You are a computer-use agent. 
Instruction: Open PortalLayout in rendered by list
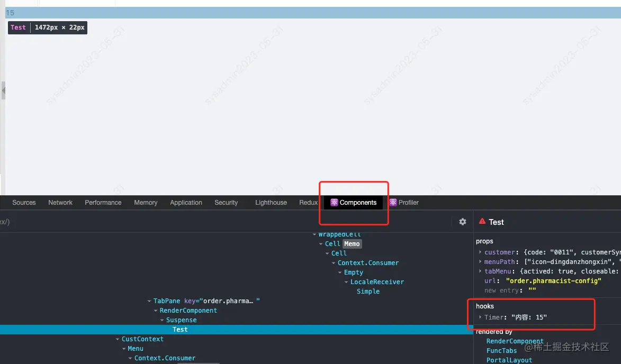coord(509,360)
